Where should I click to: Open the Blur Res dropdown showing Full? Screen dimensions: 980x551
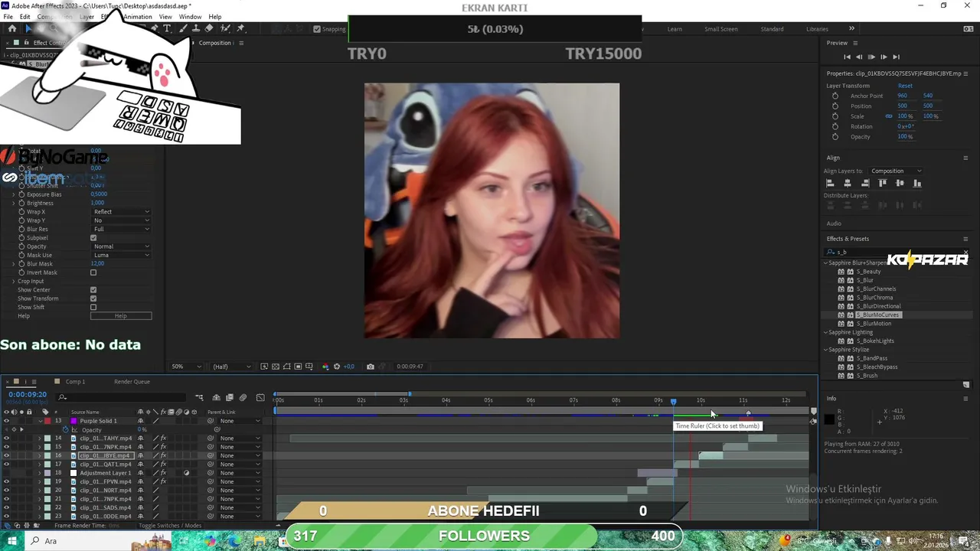121,229
